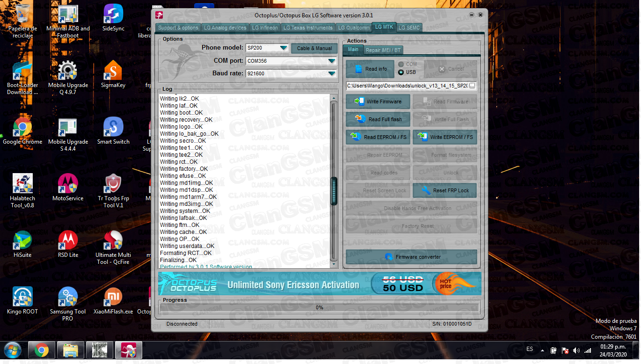Image resolution: width=641 pixels, height=364 pixels.
Task: Switch to the LG Infineon tab
Action: tap(265, 28)
